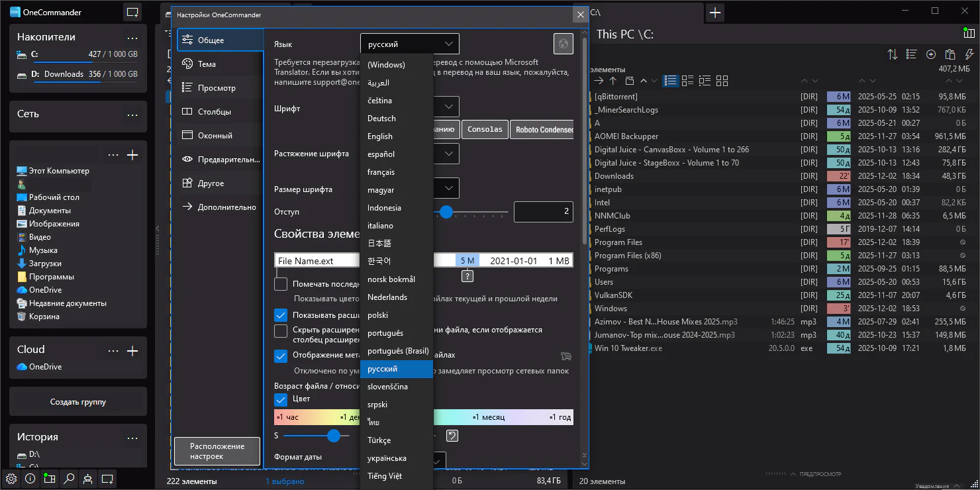Image resolution: width=980 pixels, height=490 pixels.
Task: Click the globe translation icon beside language
Action: coord(563,44)
